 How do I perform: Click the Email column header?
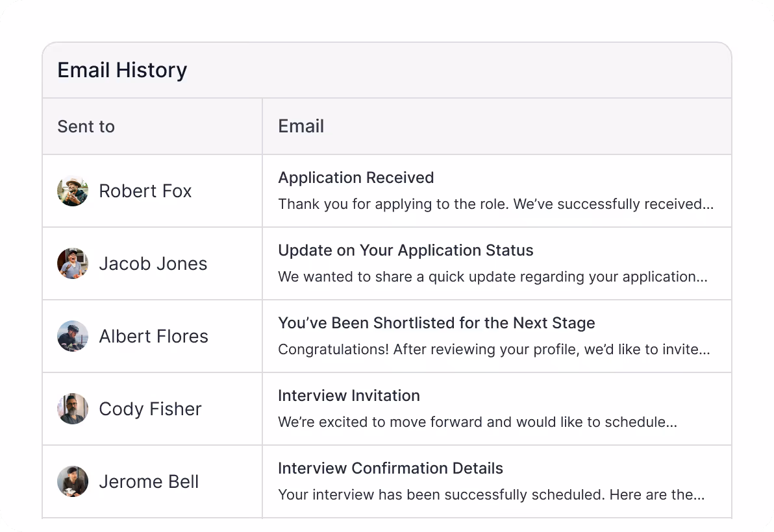pyautogui.click(x=301, y=127)
